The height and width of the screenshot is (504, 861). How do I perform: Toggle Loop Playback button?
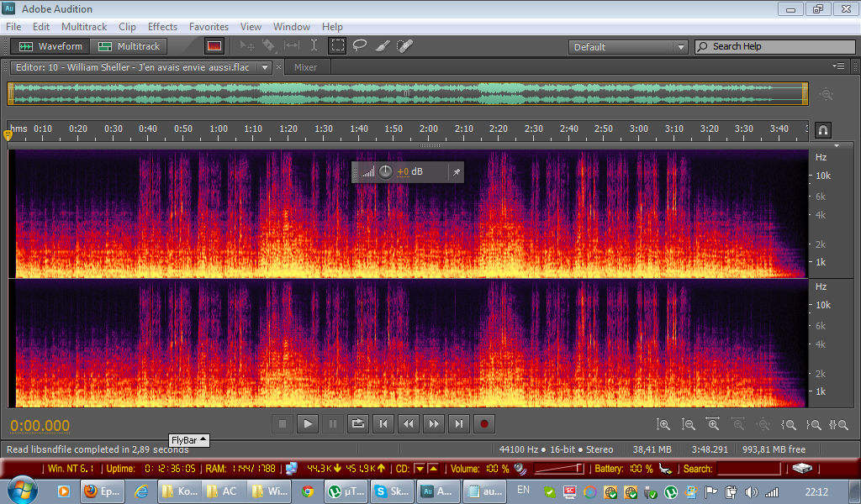click(357, 424)
